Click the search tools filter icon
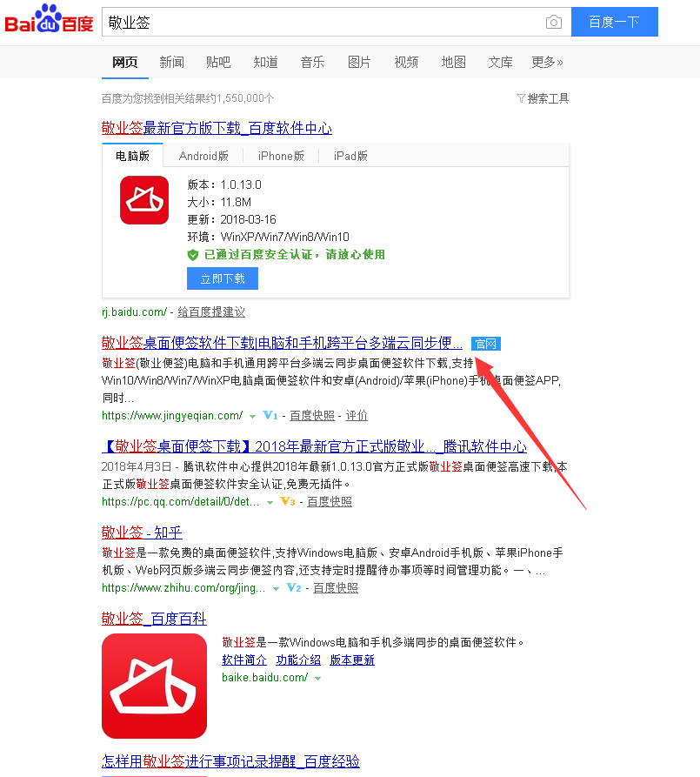700x777 pixels. point(521,98)
